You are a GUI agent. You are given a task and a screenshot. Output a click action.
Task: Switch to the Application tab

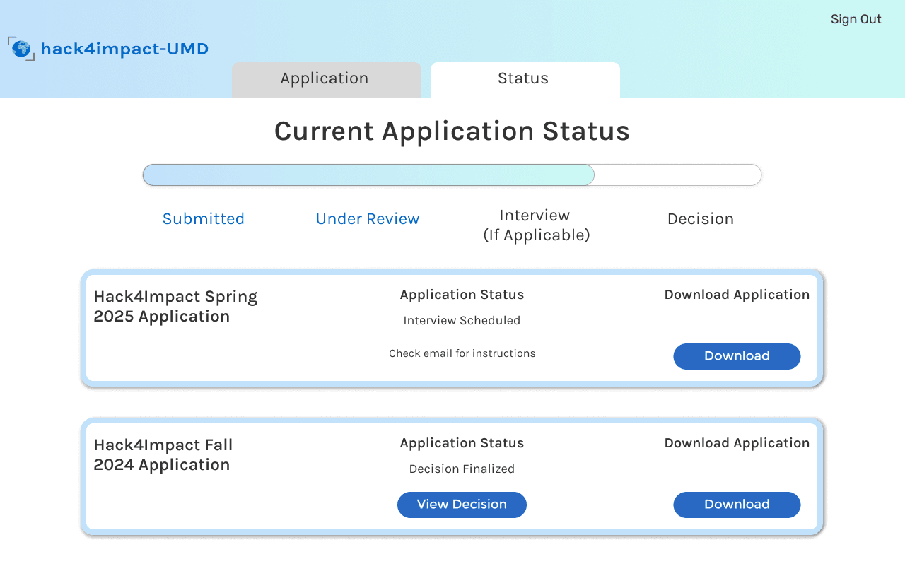point(325,78)
